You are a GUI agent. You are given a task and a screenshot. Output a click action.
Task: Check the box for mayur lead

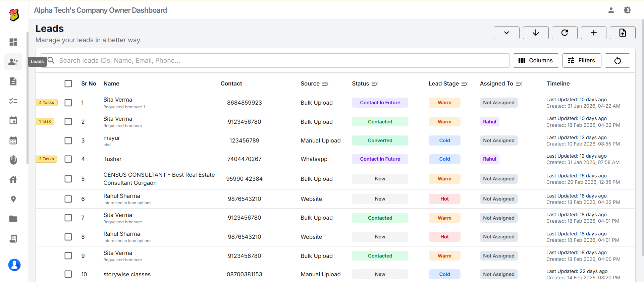tap(68, 140)
